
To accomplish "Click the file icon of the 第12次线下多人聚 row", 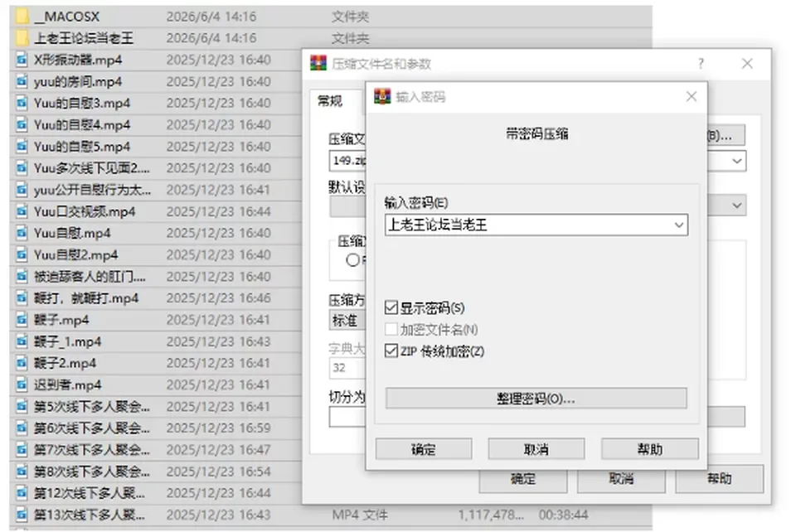I will click(22, 493).
